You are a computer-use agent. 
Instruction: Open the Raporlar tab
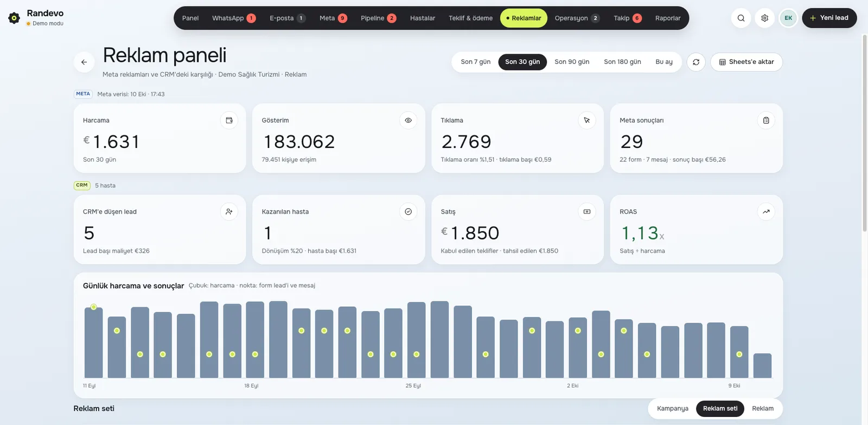tap(668, 18)
